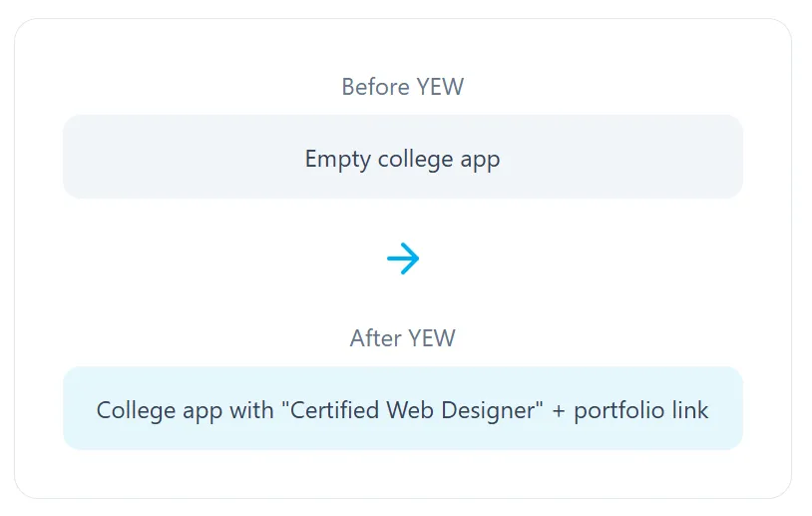Select the gray "Empty college app" box

403,157
